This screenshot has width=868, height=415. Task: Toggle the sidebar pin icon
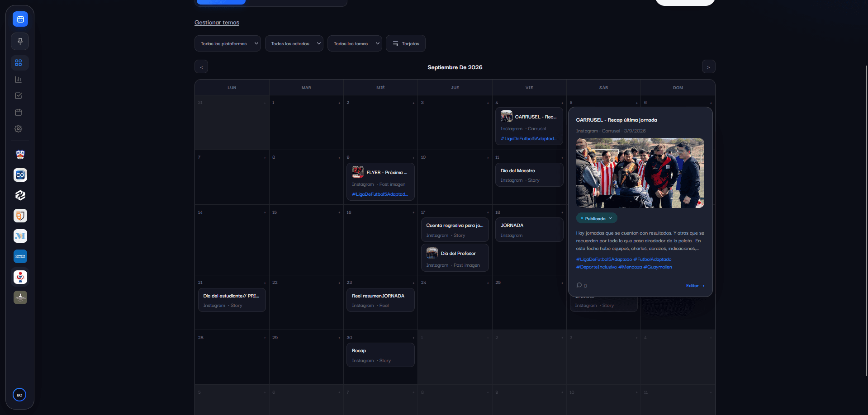tap(20, 41)
